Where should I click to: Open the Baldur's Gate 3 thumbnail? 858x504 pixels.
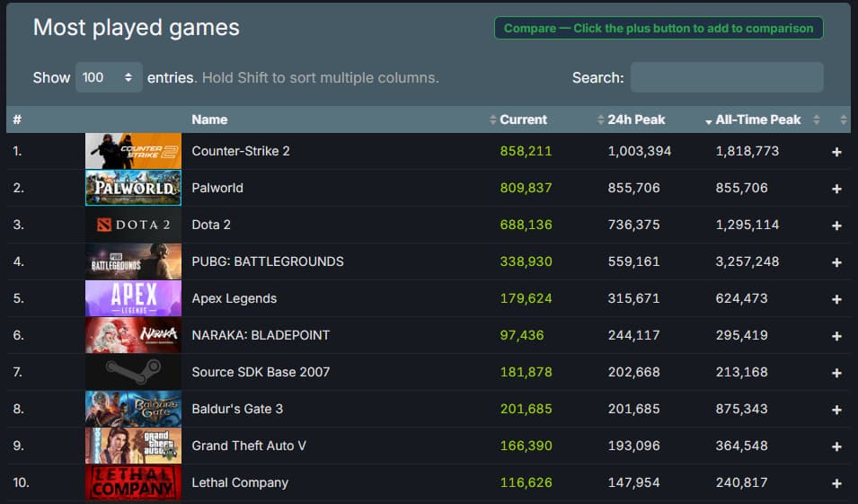[133, 409]
